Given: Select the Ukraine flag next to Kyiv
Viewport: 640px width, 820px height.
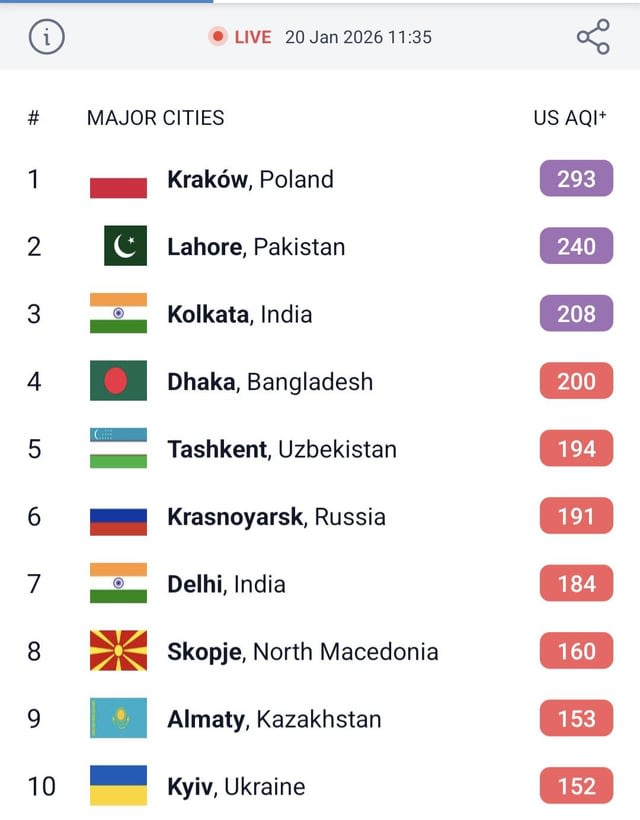Looking at the screenshot, I should [119, 786].
